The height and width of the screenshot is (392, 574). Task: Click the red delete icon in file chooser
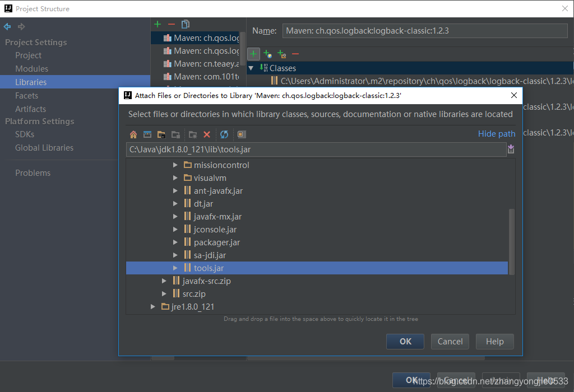pos(207,134)
